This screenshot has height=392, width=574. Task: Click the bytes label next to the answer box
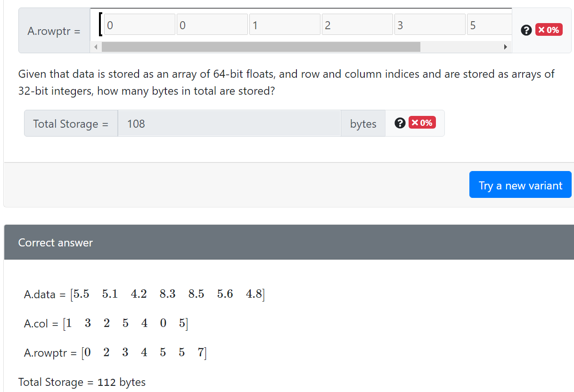click(x=363, y=123)
